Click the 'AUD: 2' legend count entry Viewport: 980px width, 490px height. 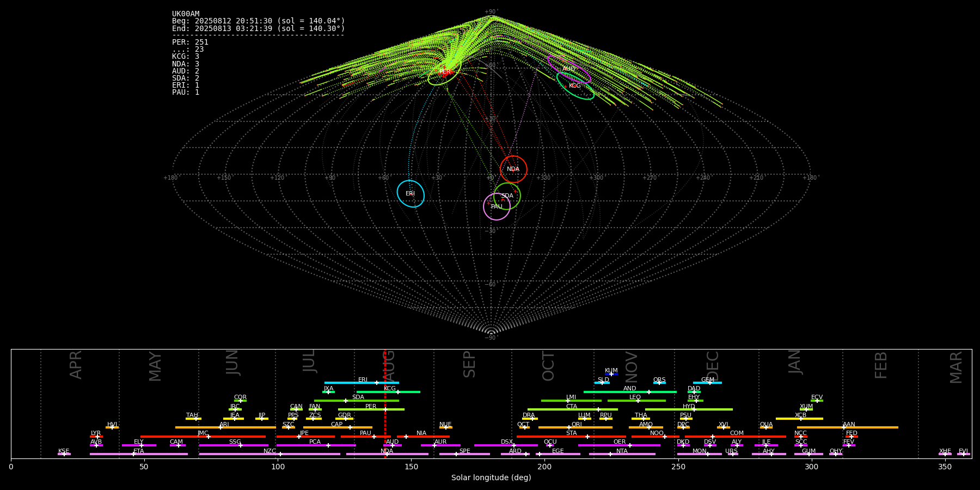(x=186, y=71)
